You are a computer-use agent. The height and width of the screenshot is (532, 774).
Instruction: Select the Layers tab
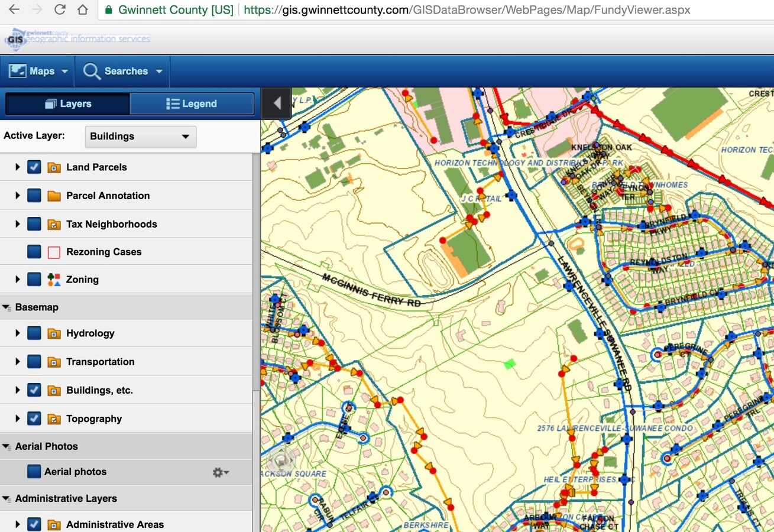[x=68, y=104]
